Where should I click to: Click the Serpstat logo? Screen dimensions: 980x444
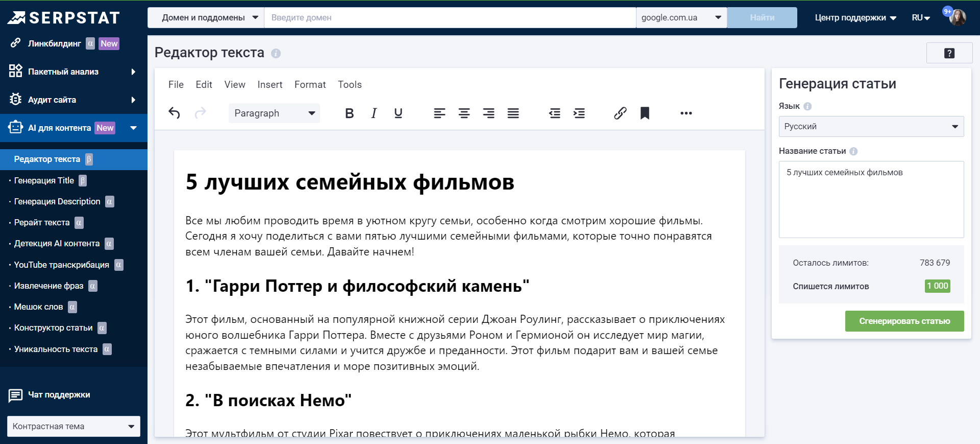click(63, 18)
